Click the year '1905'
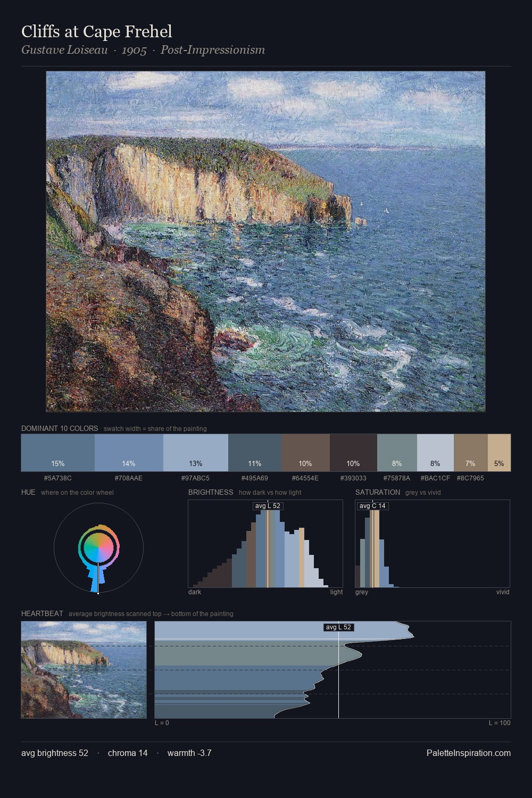The image size is (532, 798). [x=134, y=50]
